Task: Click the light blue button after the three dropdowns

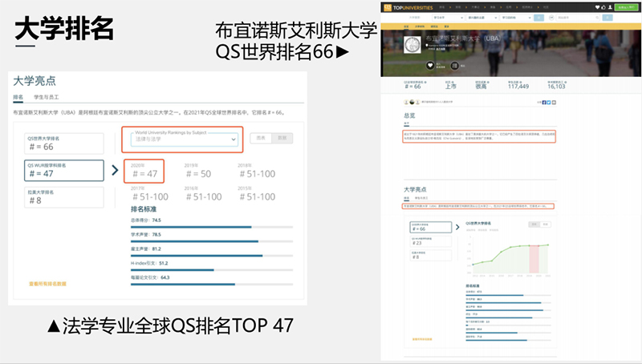Action: click(538, 18)
